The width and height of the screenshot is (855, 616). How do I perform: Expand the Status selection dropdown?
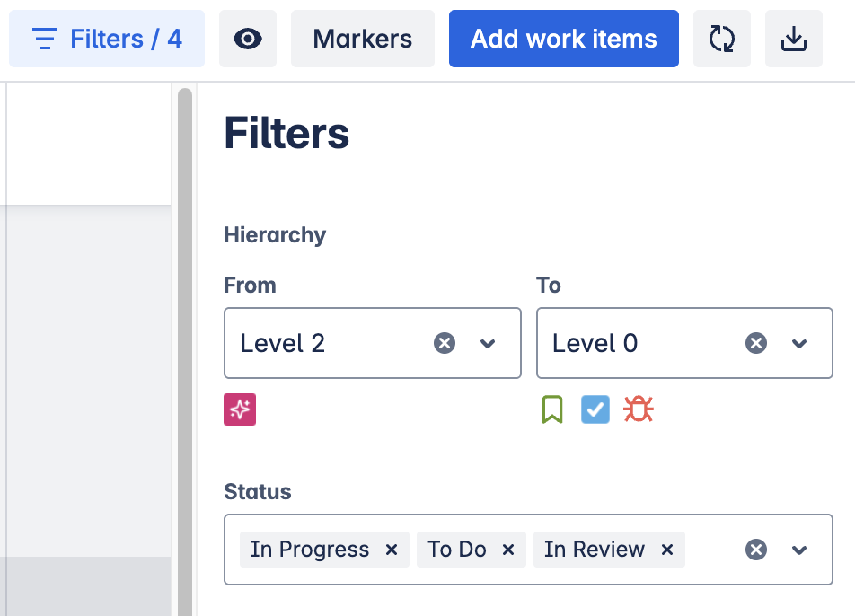[x=799, y=550]
